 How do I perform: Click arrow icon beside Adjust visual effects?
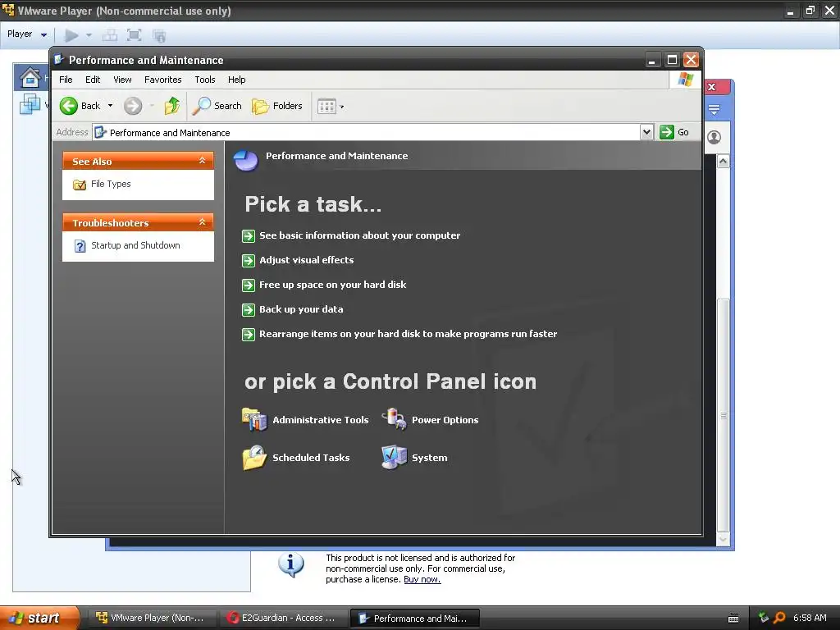[x=248, y=260]
